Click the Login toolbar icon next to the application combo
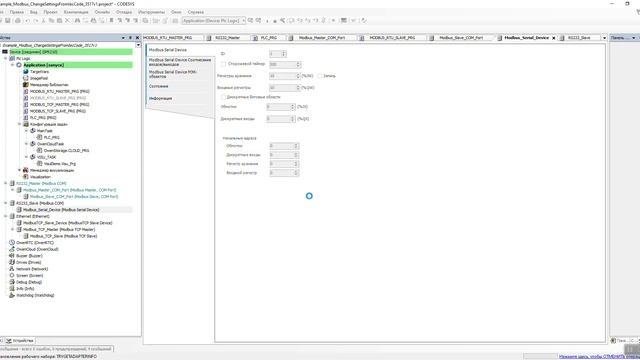Image resolution: width=640 pixels, height=360 pixels. (251, 20)
